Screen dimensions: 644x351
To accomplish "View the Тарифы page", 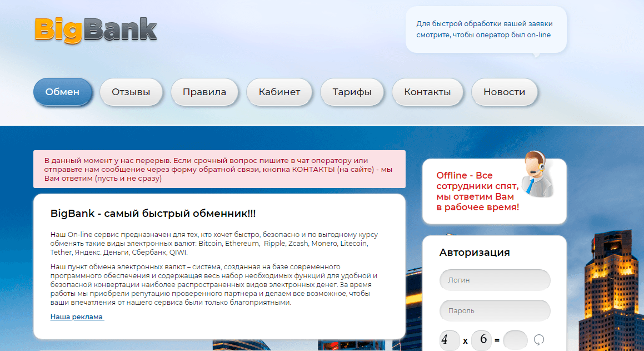I will [352, 92].
